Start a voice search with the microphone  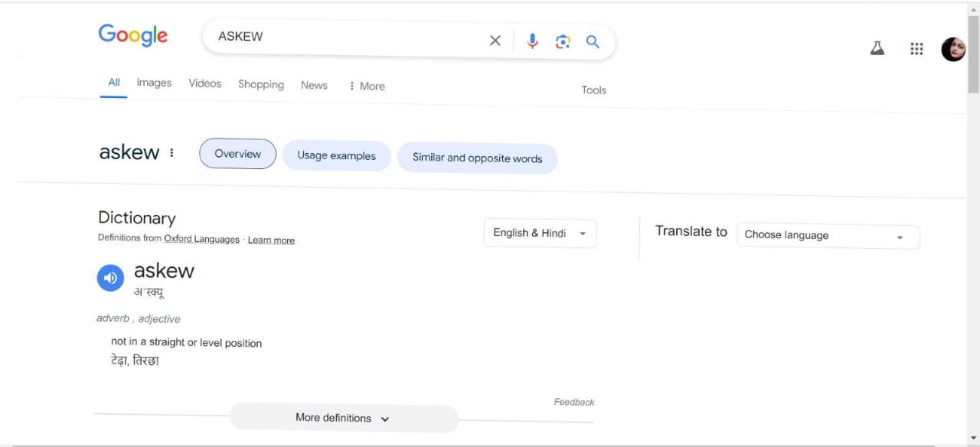[x=532, y=41]
